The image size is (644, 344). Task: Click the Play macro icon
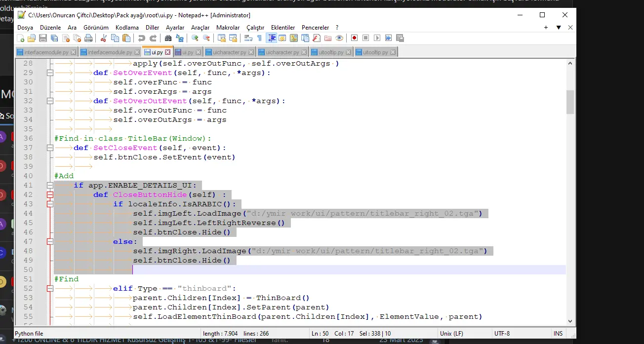pos(377,38)
